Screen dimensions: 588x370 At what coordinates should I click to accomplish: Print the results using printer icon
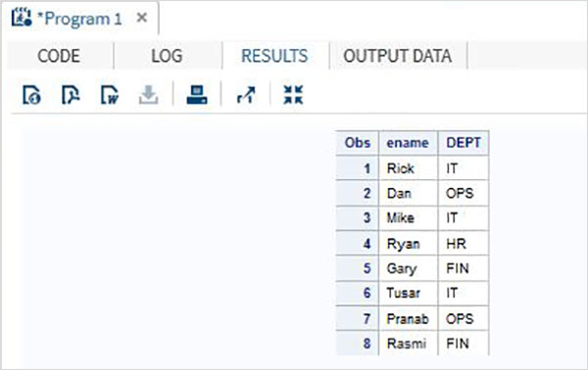click(197, 95)
